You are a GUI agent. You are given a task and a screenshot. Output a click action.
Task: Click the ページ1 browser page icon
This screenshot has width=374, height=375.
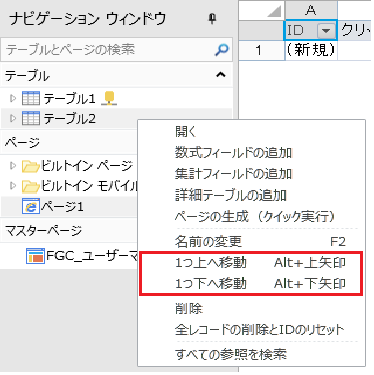pyautogui.click(x=31, y=206)
